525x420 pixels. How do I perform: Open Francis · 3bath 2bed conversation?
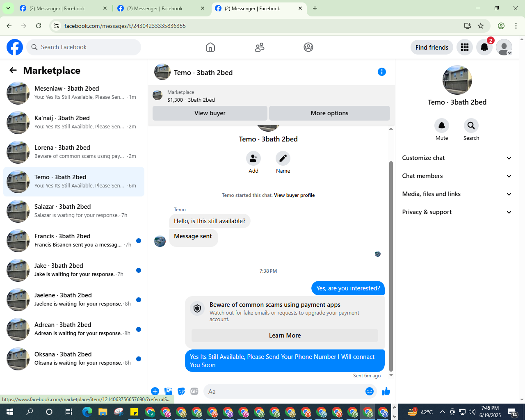coord(74,241)
